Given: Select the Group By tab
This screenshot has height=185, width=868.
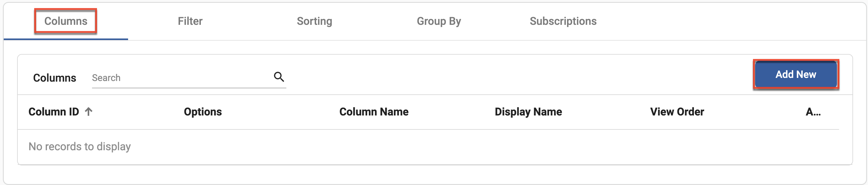Looking at the screenshot, I should 439,21.
